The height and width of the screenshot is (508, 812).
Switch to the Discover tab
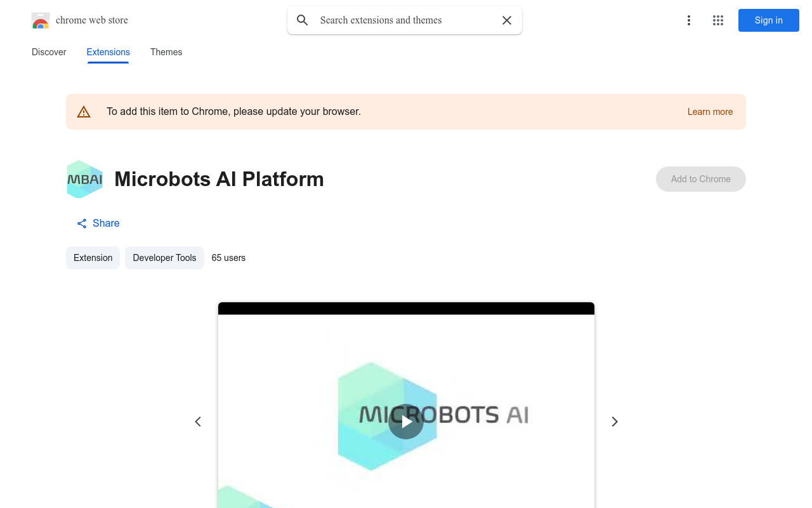tap(49, 52)
